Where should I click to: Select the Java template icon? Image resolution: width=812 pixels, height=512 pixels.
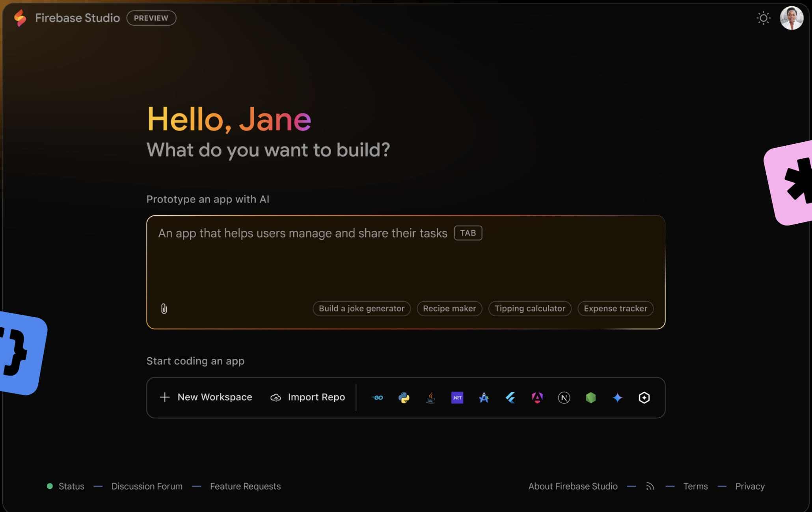click(430, 398)
